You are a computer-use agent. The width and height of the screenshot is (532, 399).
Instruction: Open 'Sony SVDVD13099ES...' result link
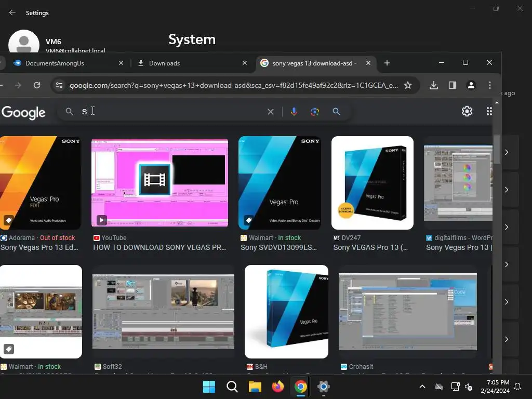pos(278,247)
